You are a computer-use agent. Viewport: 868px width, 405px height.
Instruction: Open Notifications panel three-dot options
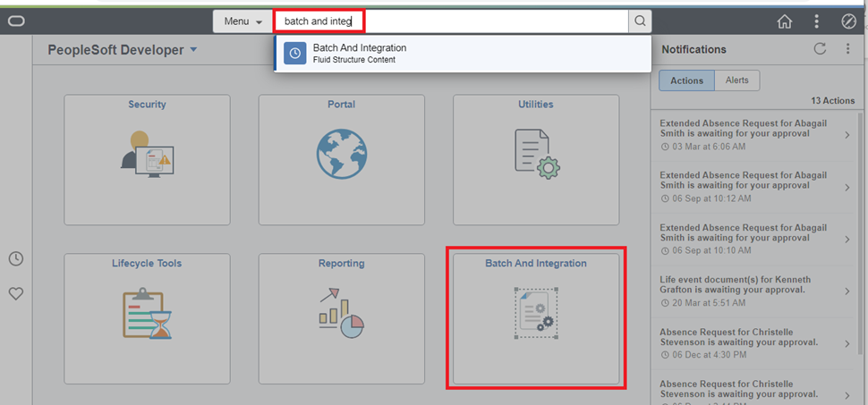(x=847, y=48)
